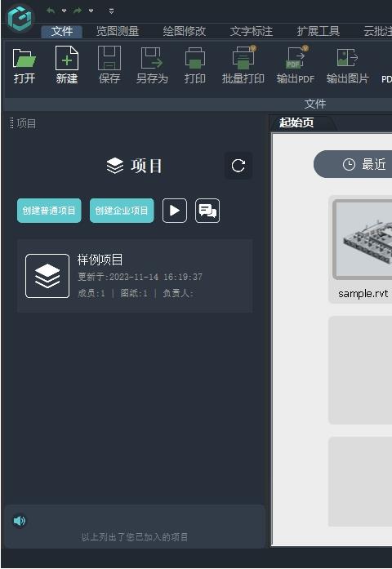392x569 pixels.
Task: Expand the undo history dropdown arrow
Action: 65,11
